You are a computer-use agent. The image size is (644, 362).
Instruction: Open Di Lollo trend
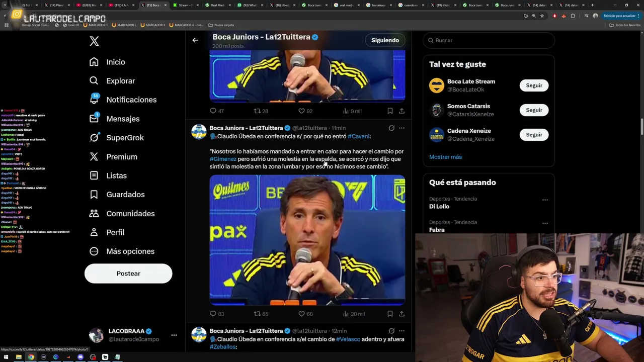tap(439, 207)
